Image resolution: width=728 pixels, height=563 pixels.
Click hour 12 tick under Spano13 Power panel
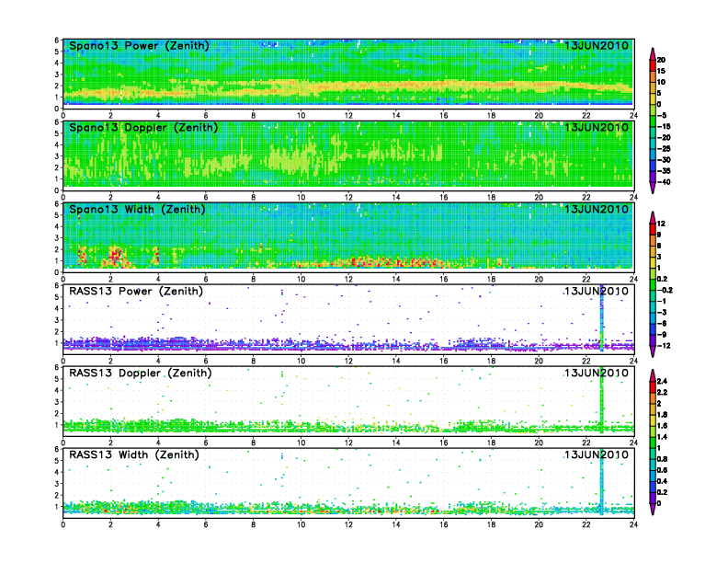348,116
